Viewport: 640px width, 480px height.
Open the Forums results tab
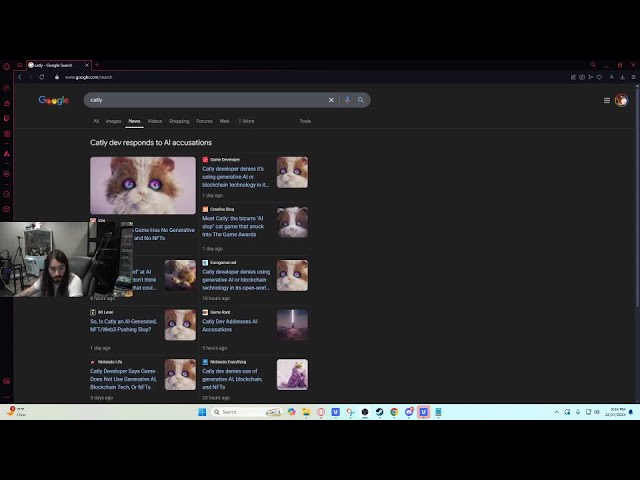[x=204, y=121]
